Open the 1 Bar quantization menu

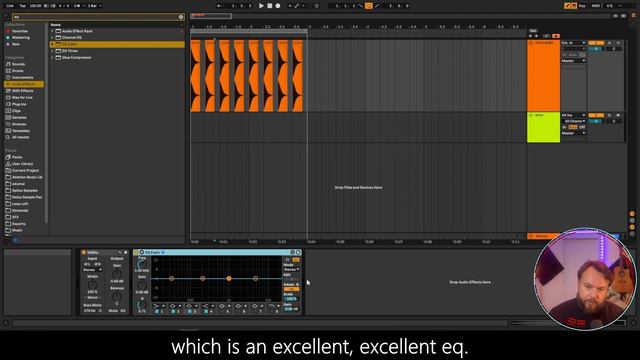tap(95, 6)
